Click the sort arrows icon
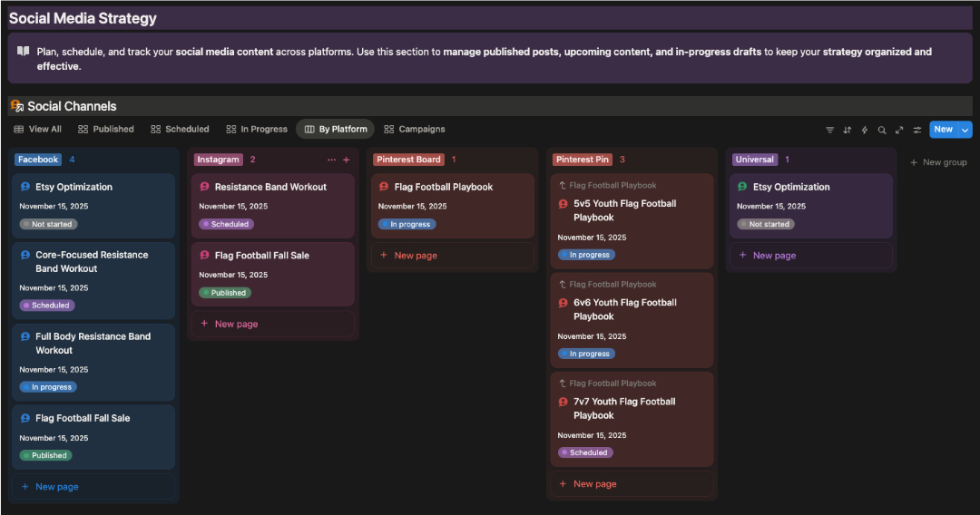980x515 pixels. click(x=847, y=130)
